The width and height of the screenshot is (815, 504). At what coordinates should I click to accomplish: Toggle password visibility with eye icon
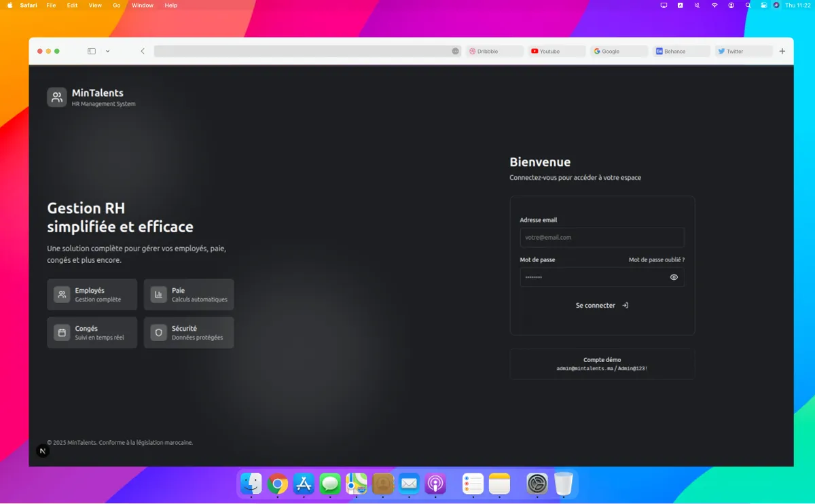[674, 277]
